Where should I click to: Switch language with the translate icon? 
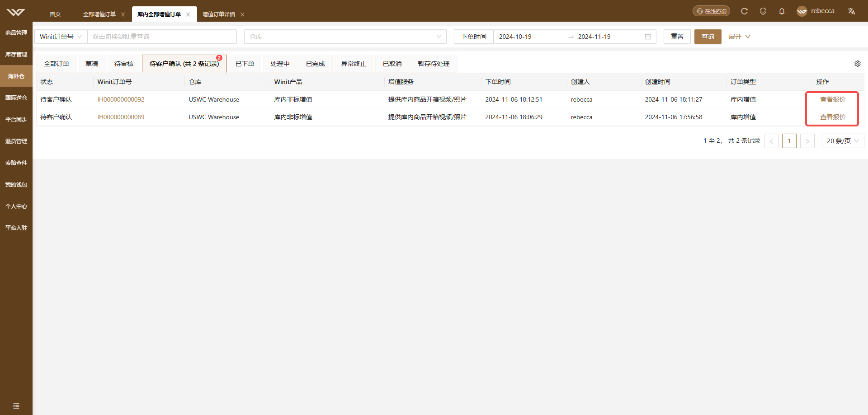(851, 11)
